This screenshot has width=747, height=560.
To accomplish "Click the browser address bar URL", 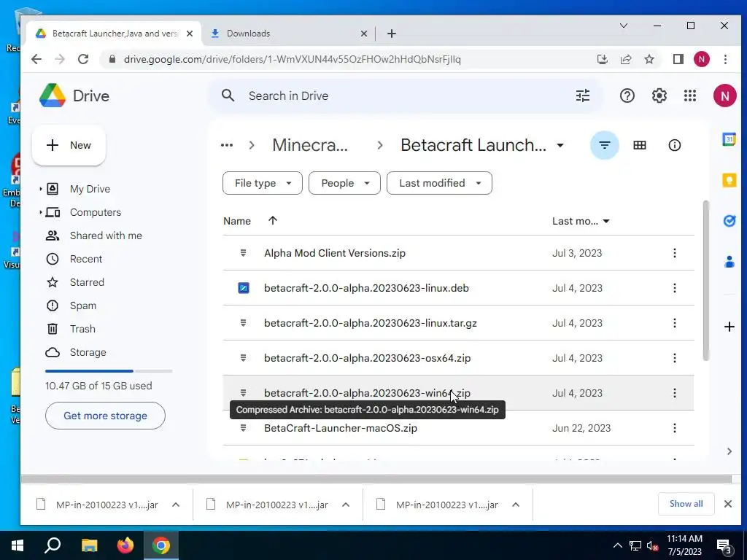I will point(292,60).
